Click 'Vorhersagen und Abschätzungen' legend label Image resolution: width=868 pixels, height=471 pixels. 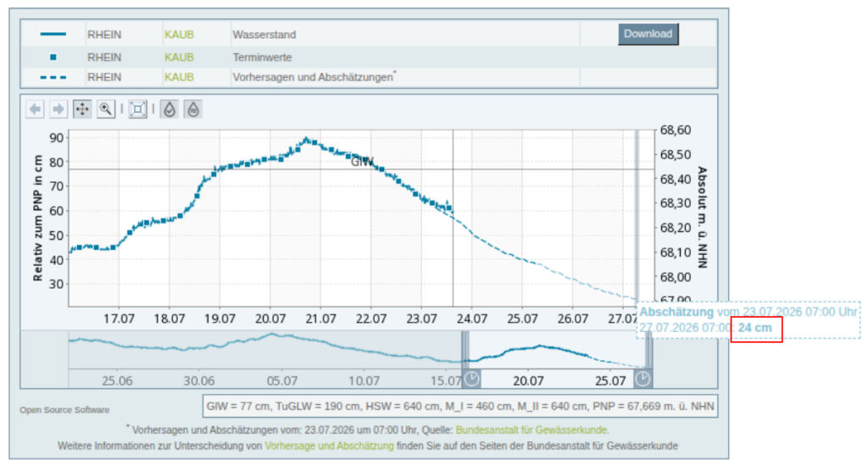click(x=313, y=77)
